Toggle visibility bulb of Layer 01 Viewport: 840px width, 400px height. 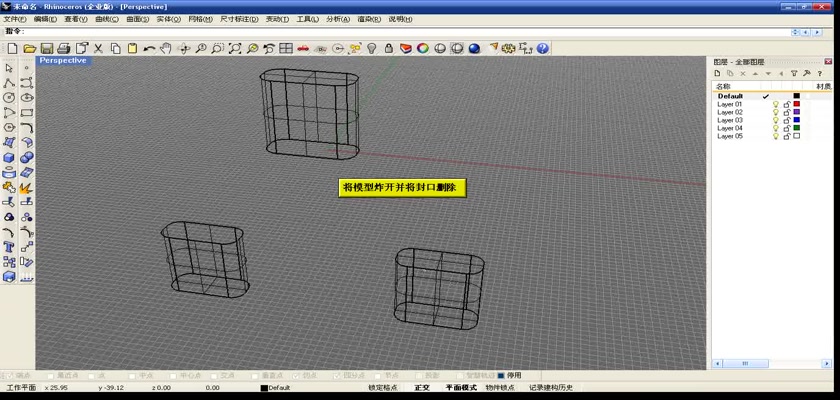tap(775, 104)
